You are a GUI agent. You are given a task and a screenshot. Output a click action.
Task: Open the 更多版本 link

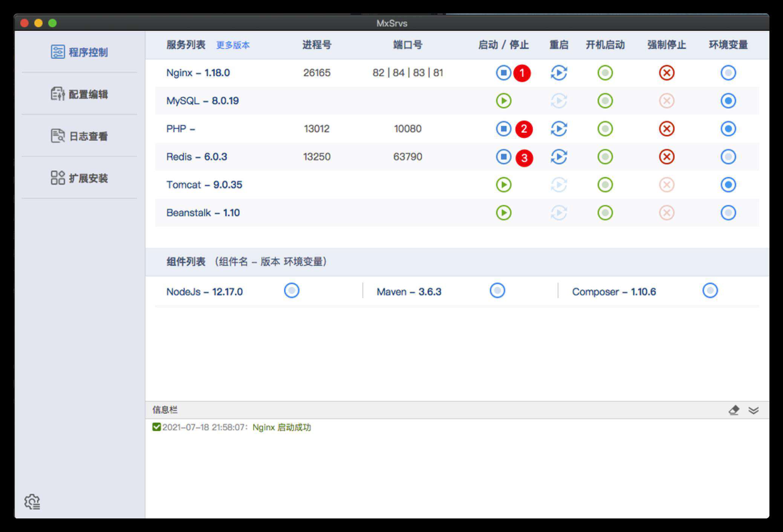click(233, 45)
